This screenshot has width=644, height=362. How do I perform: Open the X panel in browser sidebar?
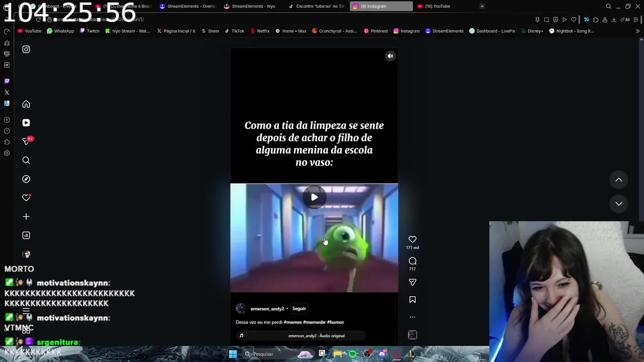click(7, 93)
